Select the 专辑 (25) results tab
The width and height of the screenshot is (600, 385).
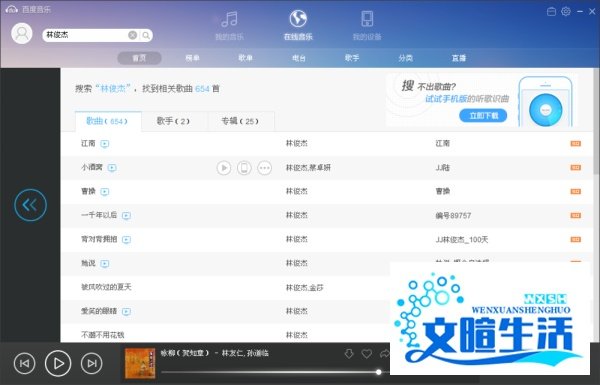[x=241, y=121]
